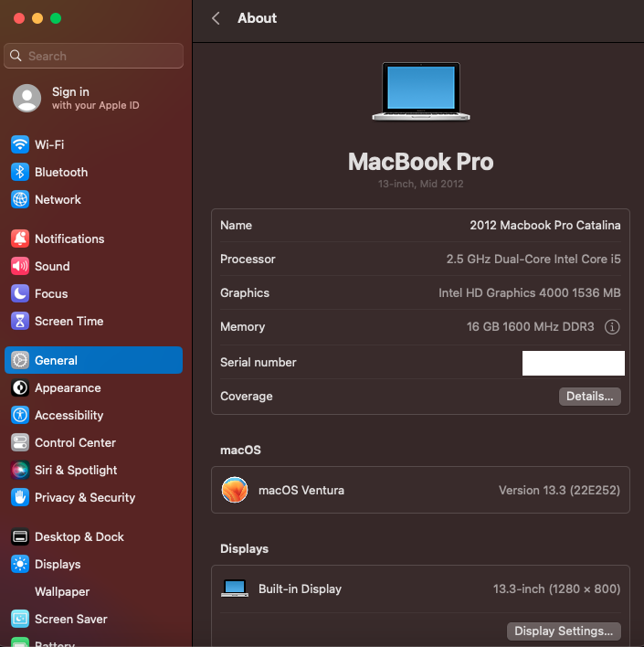Focus the Search field
Viewport: 644px width, 647px height.
point(94,56)
